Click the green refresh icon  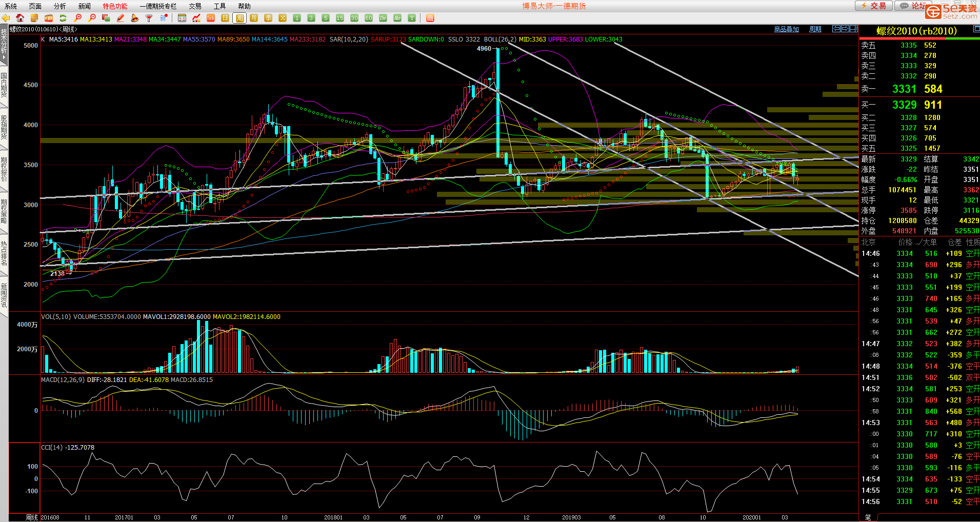(x=63, y=18)
